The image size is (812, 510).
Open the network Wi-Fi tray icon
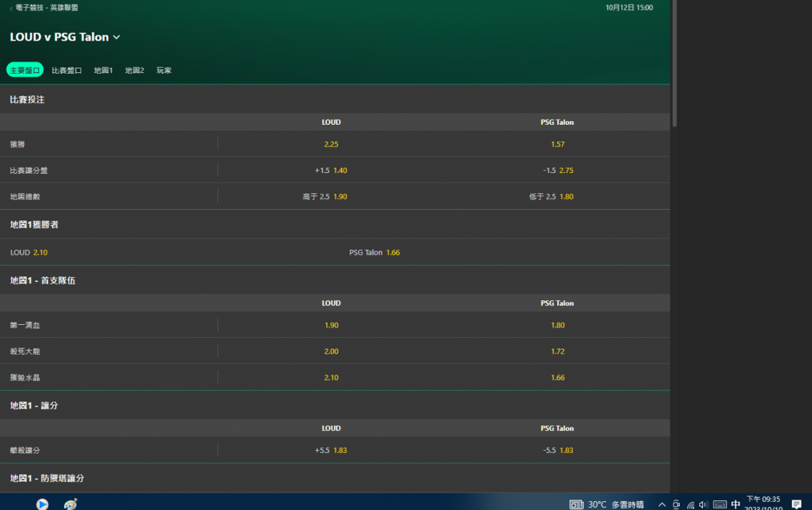click(690, 505)
